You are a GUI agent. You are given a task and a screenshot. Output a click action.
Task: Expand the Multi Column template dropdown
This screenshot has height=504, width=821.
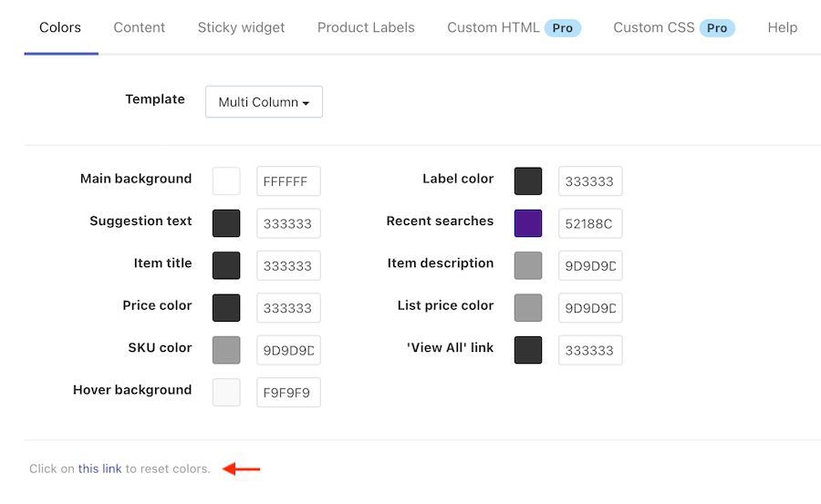coord(264,102)
